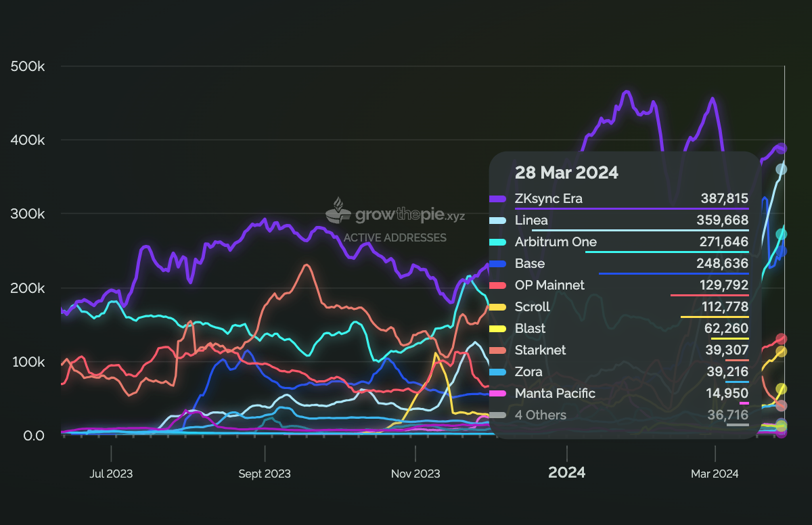Image resolution: width=812 pixels, height=525 pixels.
Task: Click the value 36,716
Action: pyautogui.click(x=728, y=415)
